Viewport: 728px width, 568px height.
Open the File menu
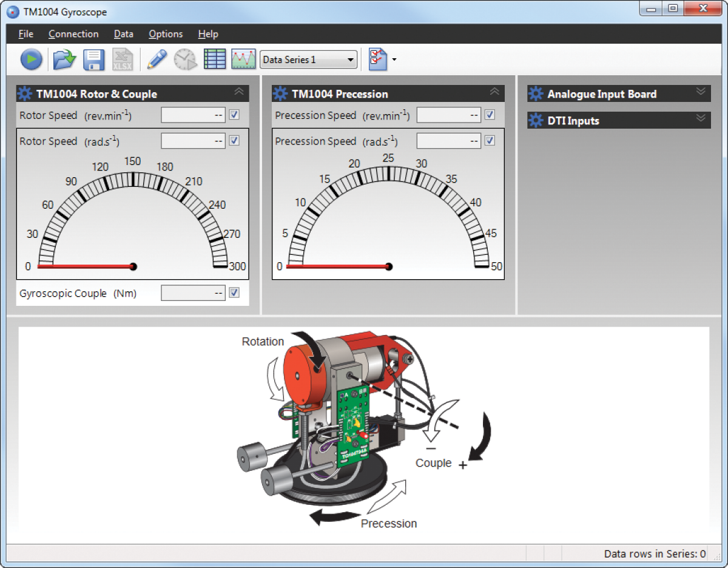26,34
